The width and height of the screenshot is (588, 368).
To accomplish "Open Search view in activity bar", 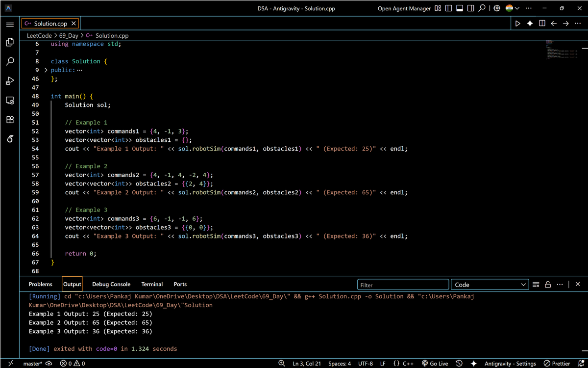I will (10, 62).
